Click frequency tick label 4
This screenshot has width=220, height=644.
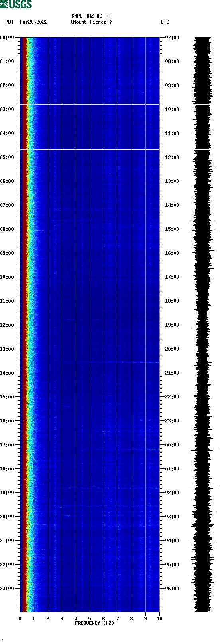click(x=76, y=619)
